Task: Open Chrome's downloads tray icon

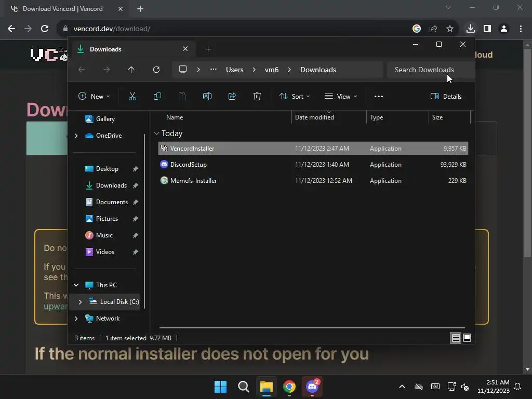Action: click(470, 29)
